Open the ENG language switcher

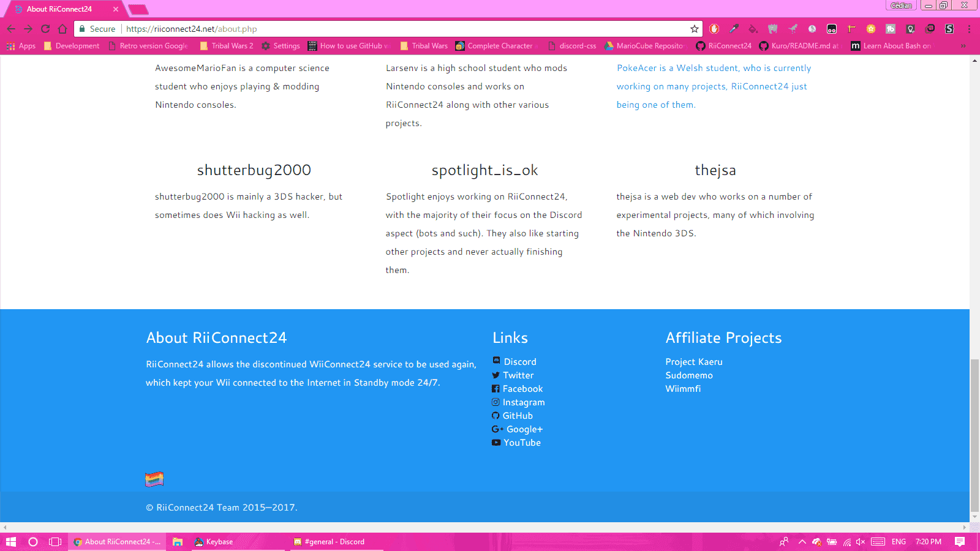(x=899, y=542)
